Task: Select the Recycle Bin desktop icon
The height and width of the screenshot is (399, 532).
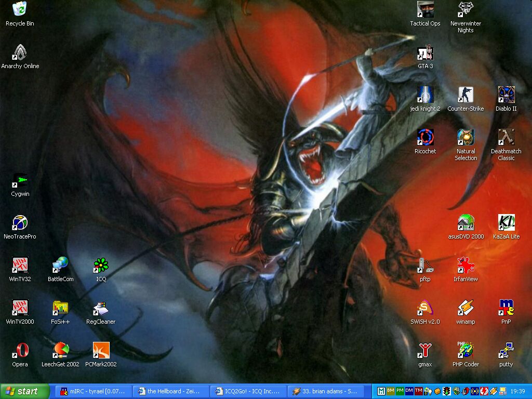Action: [20, 9]
